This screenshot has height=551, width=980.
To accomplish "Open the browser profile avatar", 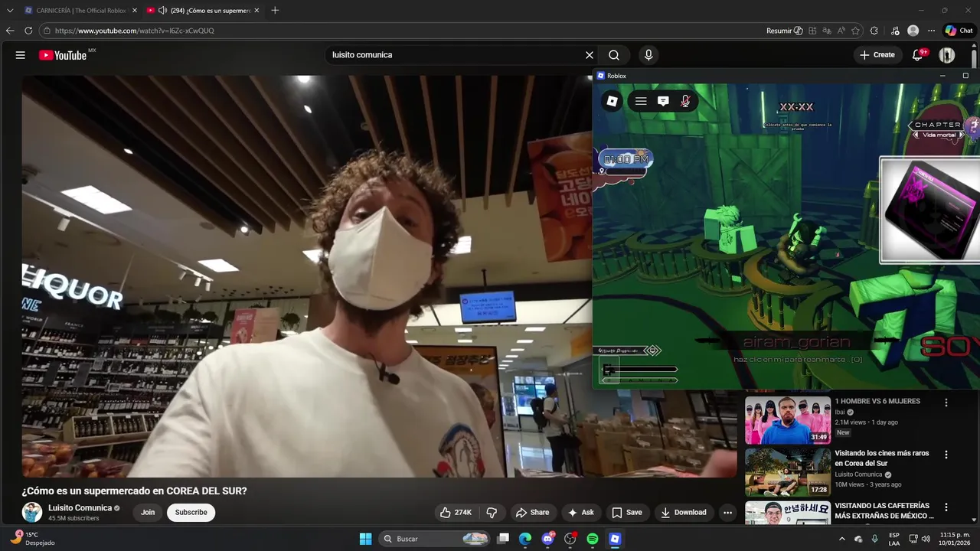I will (913, 31).
